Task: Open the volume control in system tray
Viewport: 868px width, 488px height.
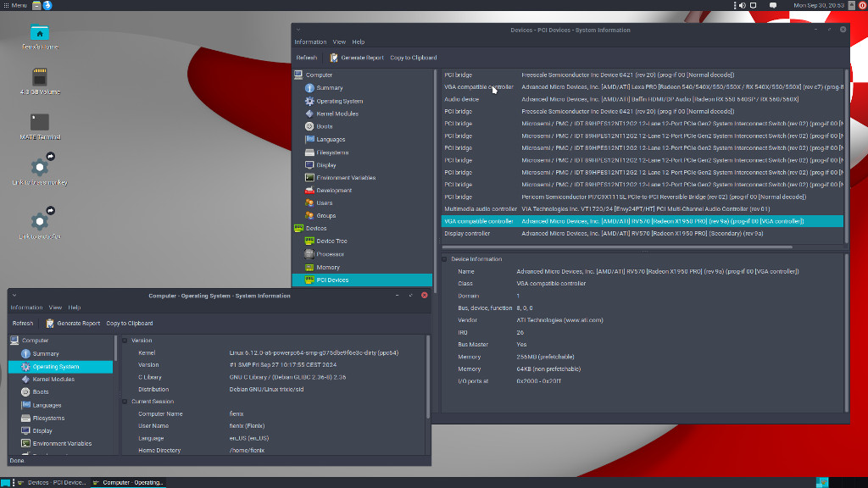Action: pos(743,6)
